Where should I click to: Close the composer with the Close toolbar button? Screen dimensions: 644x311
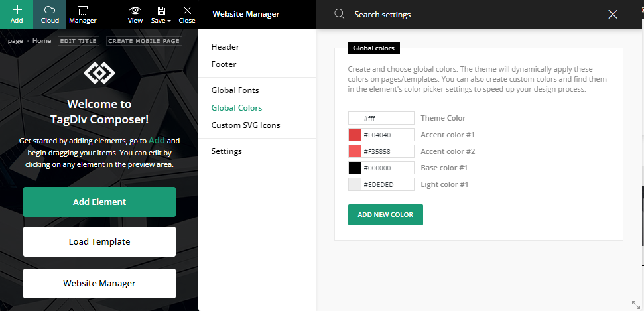pos(187,15)
